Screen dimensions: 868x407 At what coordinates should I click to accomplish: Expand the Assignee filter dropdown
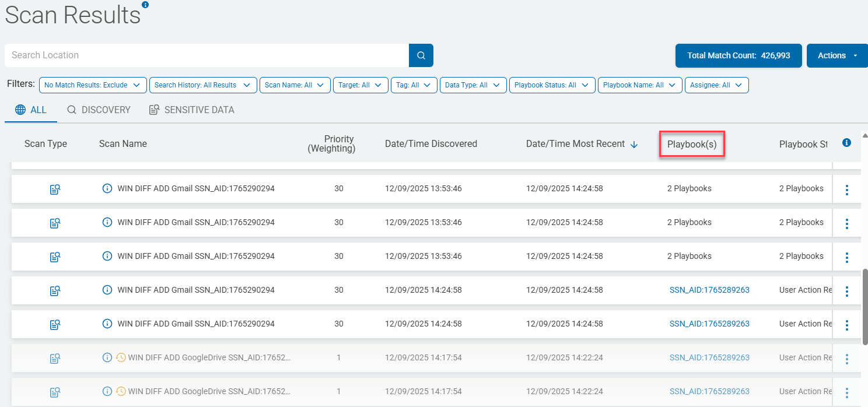click(717, 85)
